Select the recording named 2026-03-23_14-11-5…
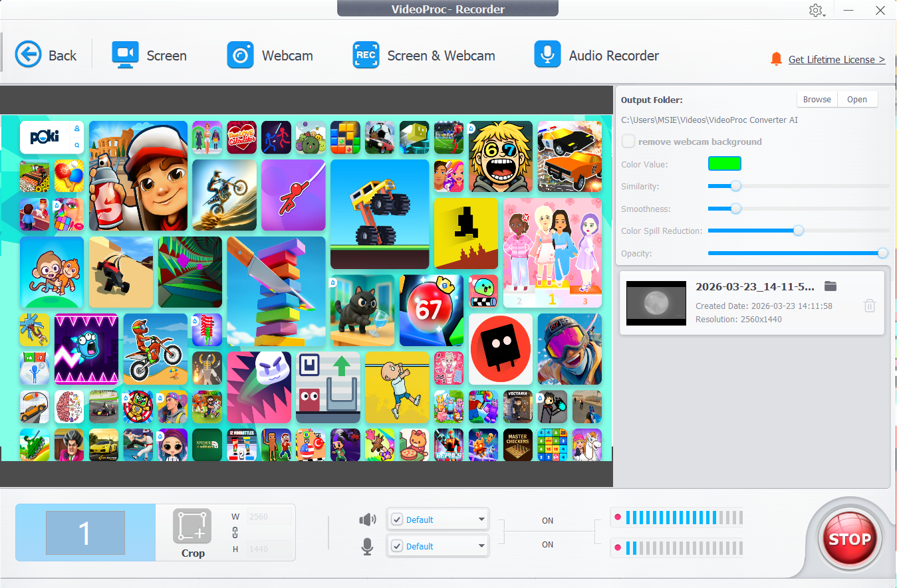Viewport: 897px width, 588px height. [x=755, y=287]
